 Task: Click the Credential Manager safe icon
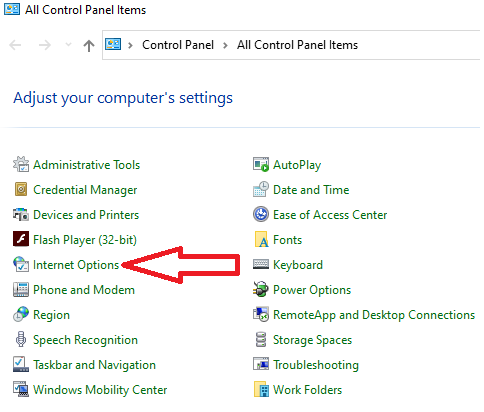[21, 189]
